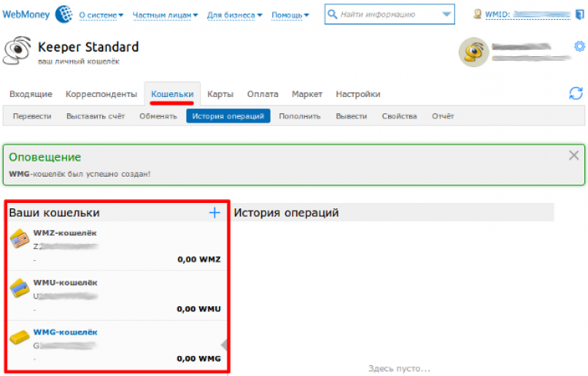
Task: Select the История операций submenu button
Action: [228, 116]
